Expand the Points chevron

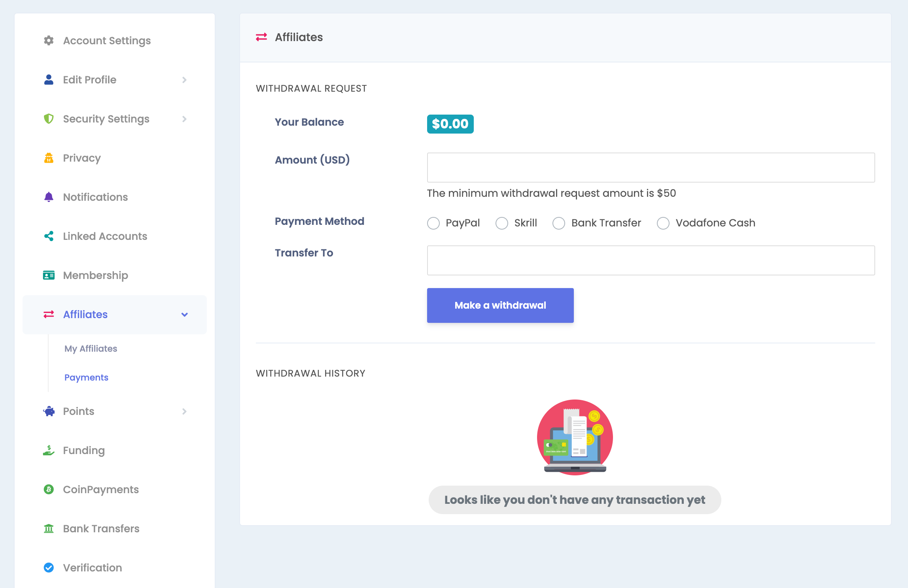coord(184,411)
